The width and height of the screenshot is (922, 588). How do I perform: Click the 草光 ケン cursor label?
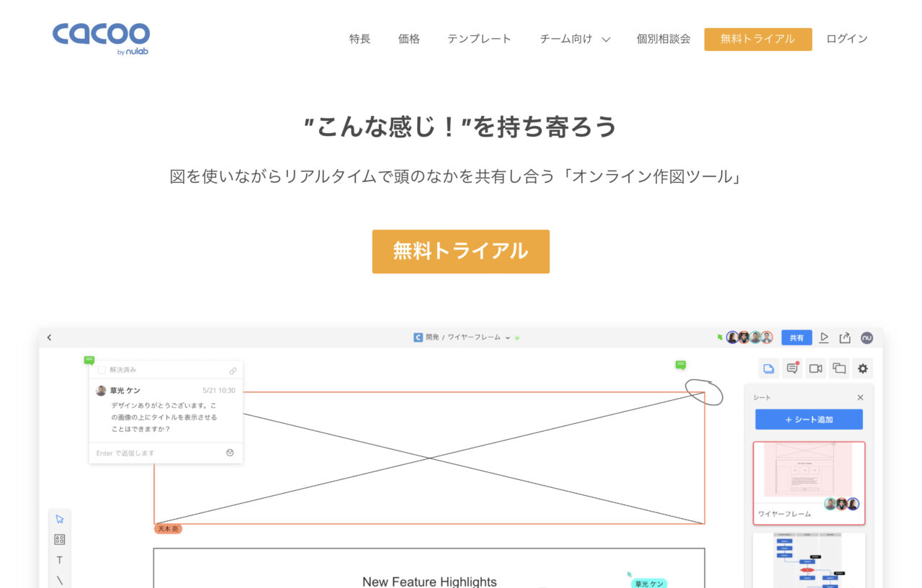(x=649, y=584)
